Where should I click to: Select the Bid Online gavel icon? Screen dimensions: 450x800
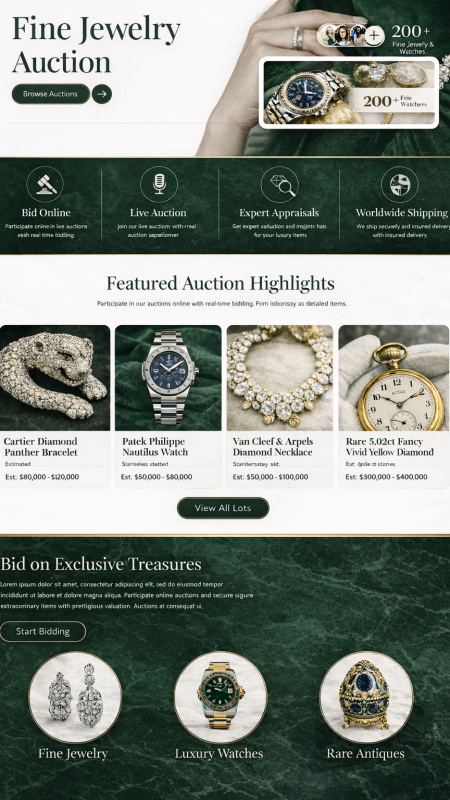45,185
